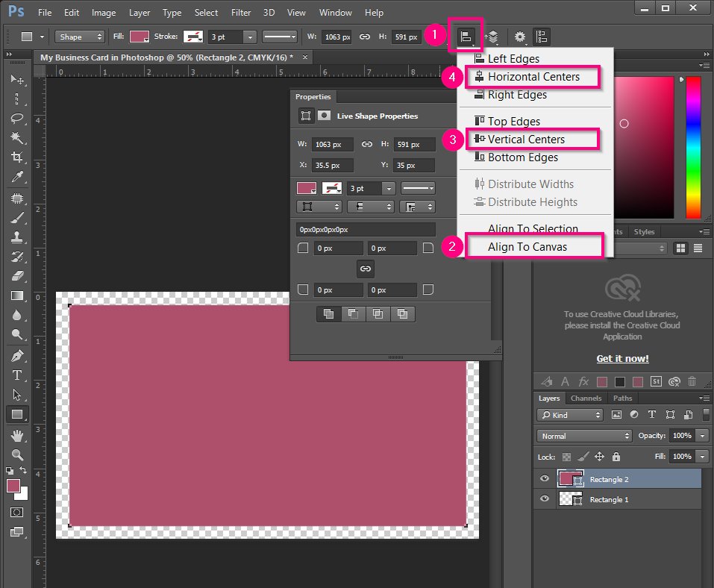The width and height of the screenshot is (714, 588).
Task: Select the Eyedropper tool
Action: (19, 178)
